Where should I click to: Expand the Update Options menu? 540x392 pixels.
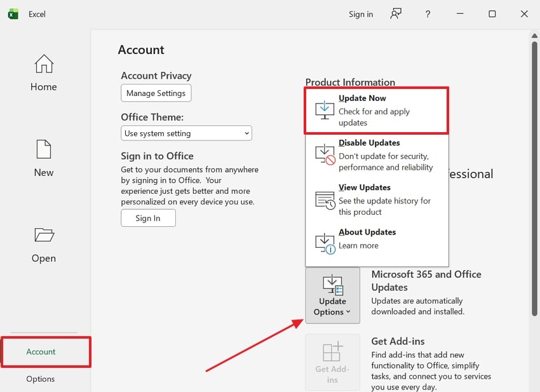(x=332, y=295)
